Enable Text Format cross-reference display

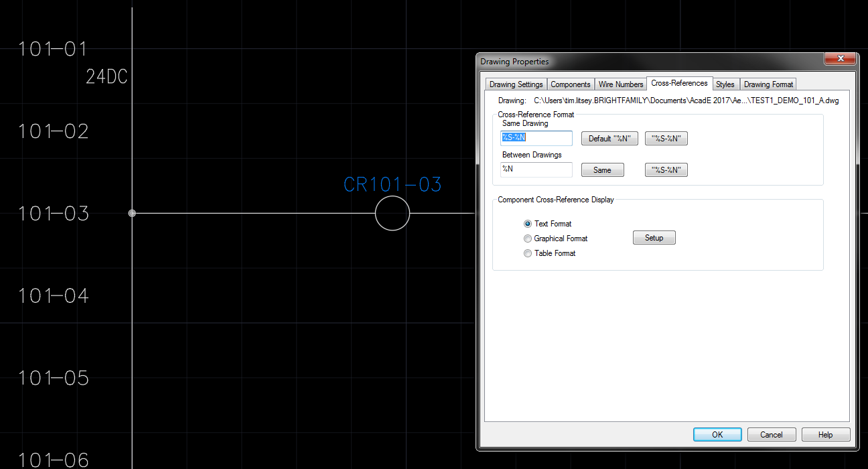(528, 223)
